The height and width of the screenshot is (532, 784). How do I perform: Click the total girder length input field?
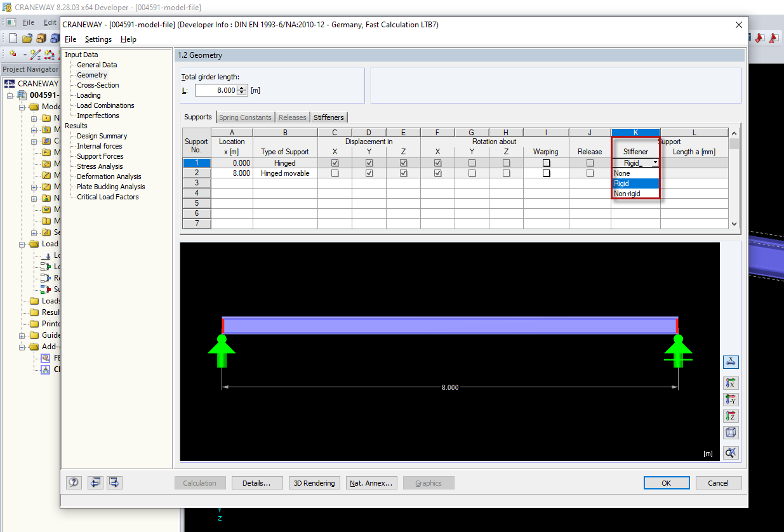(216, 90)
